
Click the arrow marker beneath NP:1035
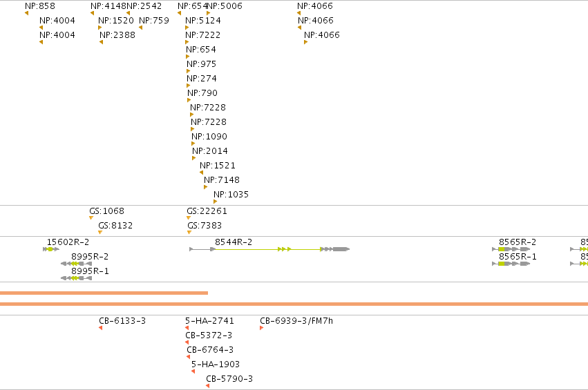[x=216, y=202]
